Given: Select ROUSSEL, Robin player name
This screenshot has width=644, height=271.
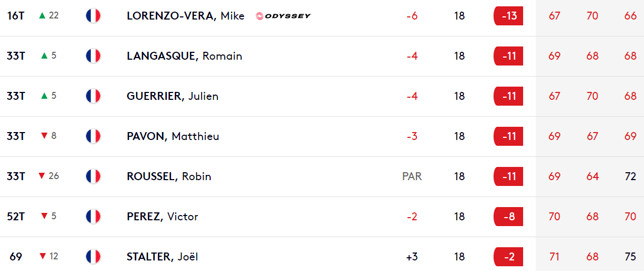Looking at the screenshot, I should [x=169, y=176].
